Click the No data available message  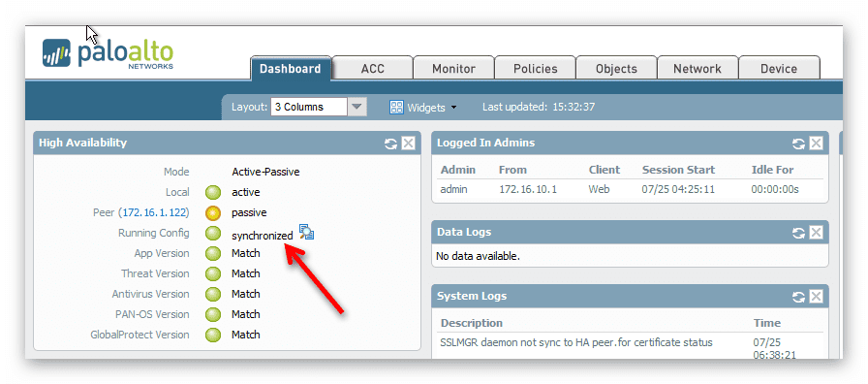tap(478, 257)
